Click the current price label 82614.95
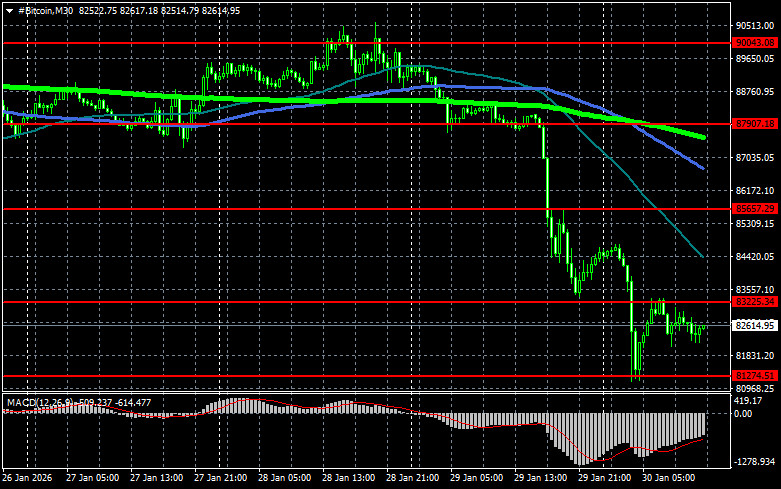The image size is (781, 489). click(755, 325)
